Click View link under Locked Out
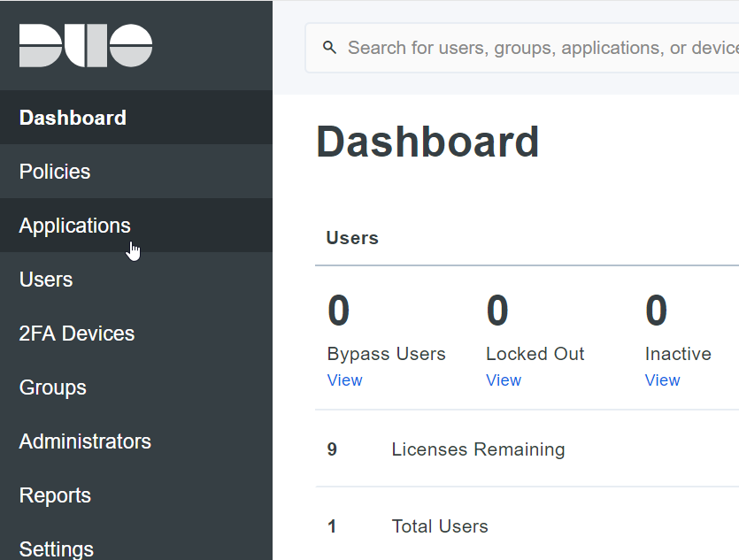Image resolution: width=739 pixels, height=560 pixels. [503, 380]
